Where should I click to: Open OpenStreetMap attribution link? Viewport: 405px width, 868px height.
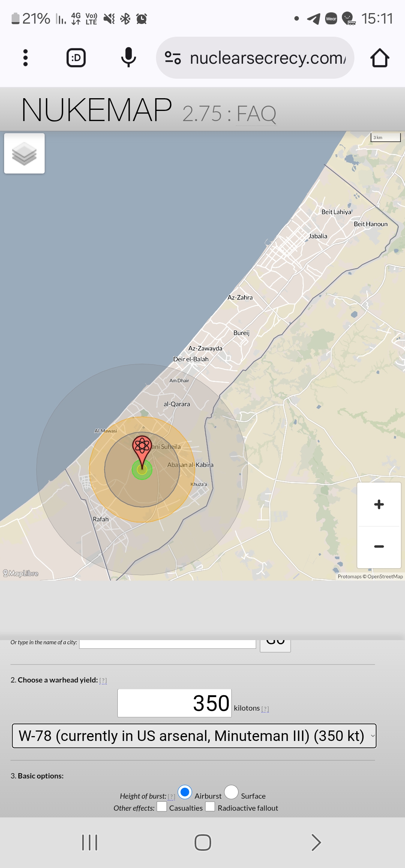385,576
